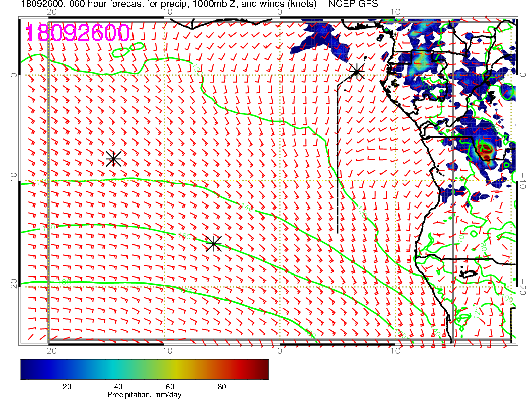
Task: Click the 'Precipitation, mm/day' caption
Action: [x=144, y=395]
